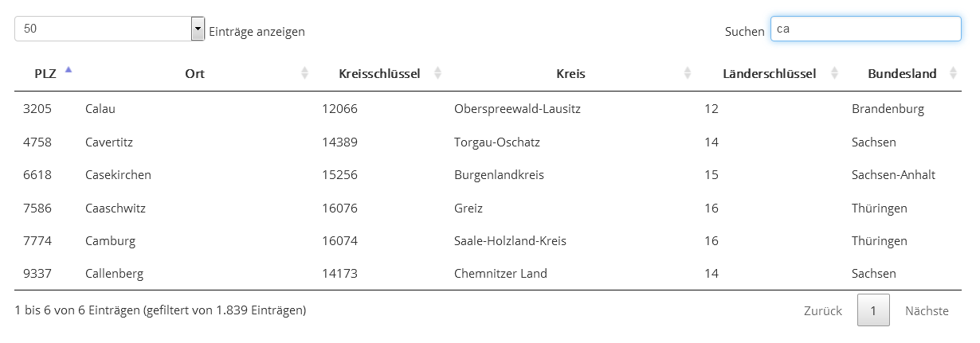980x343 pixels.
Task: Select the Cavertitz row entry
Action: pyautogui.click(x=488, y=142)
